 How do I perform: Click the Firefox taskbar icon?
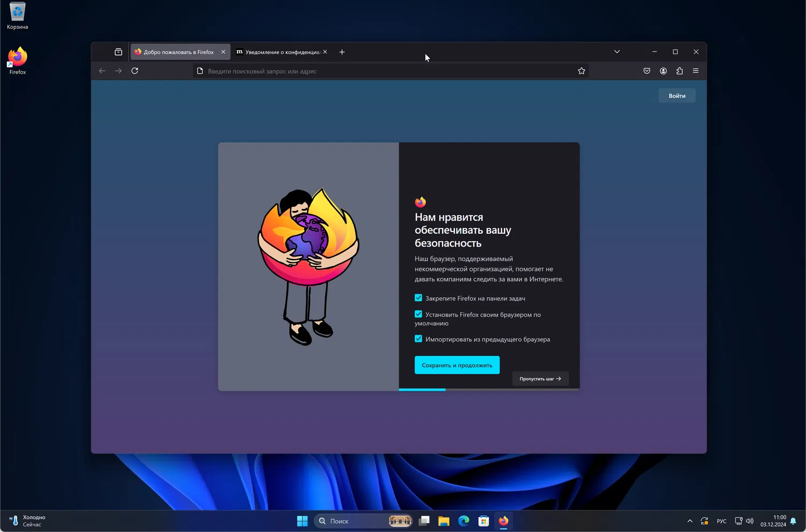[503, 521]
